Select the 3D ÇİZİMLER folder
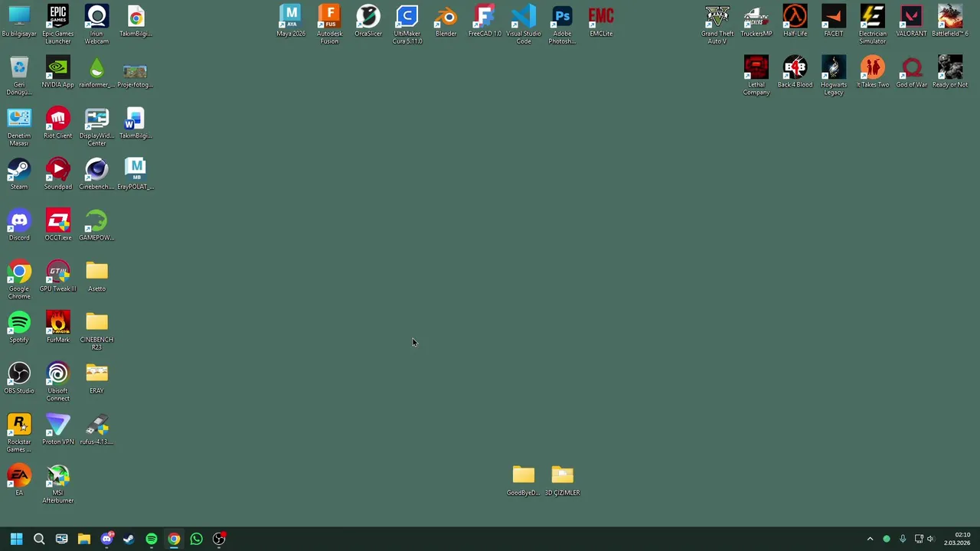This screenshot has width=980, height=551. tap(562, 480)
